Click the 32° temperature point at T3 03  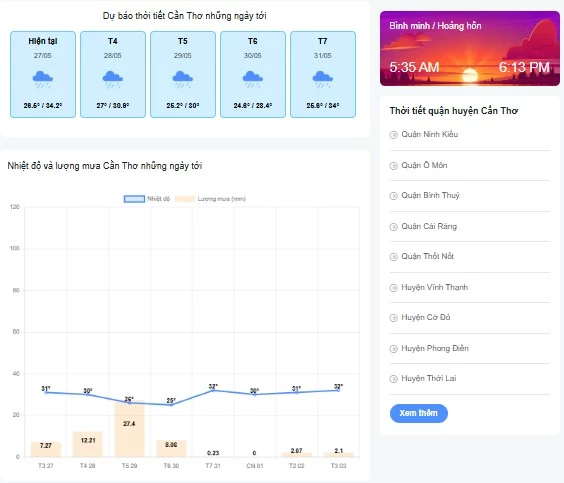338,390
